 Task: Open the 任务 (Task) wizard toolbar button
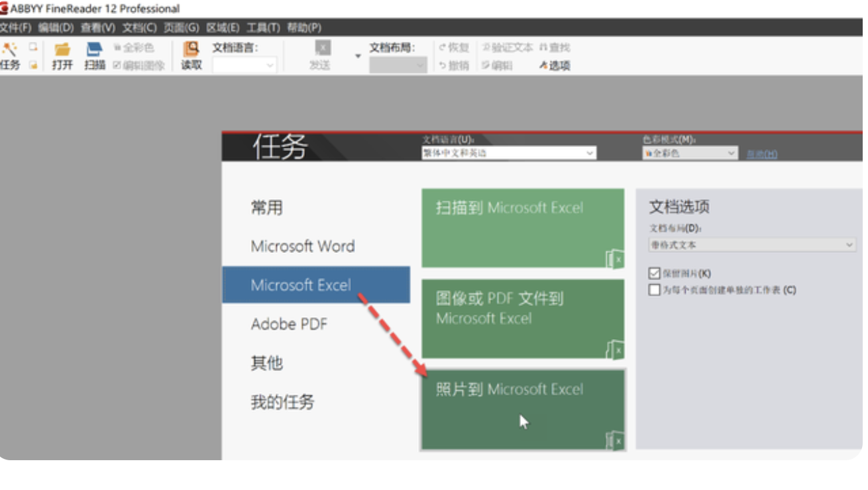[9, 56]
